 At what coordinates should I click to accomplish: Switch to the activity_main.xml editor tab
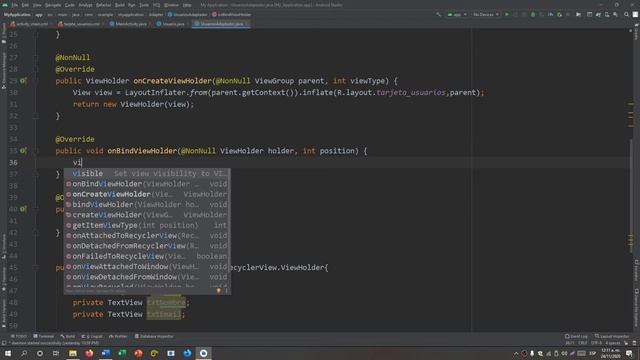pyautogui.click(x=29, y=24)
